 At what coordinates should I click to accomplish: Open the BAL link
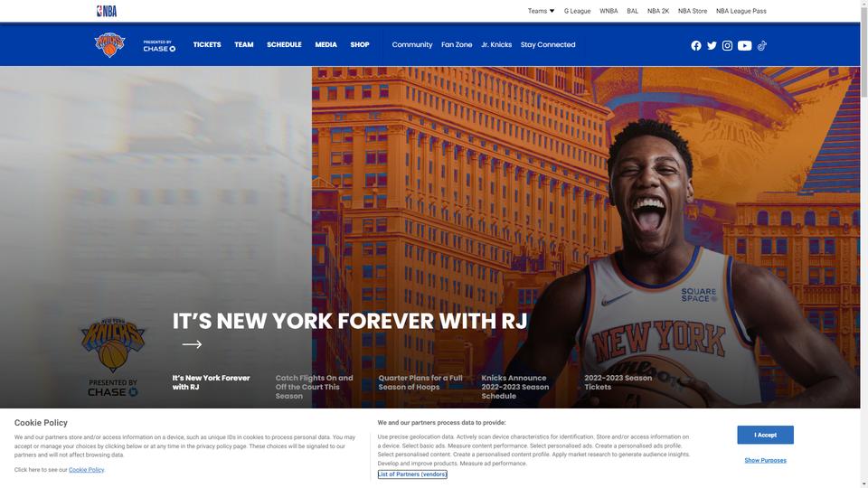tap(632, 11)
